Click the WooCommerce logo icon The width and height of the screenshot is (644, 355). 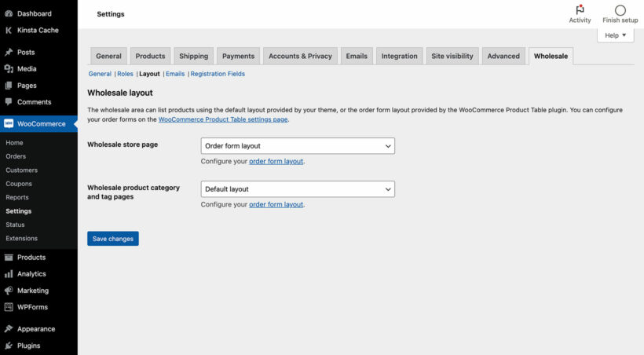click(9, 123)
